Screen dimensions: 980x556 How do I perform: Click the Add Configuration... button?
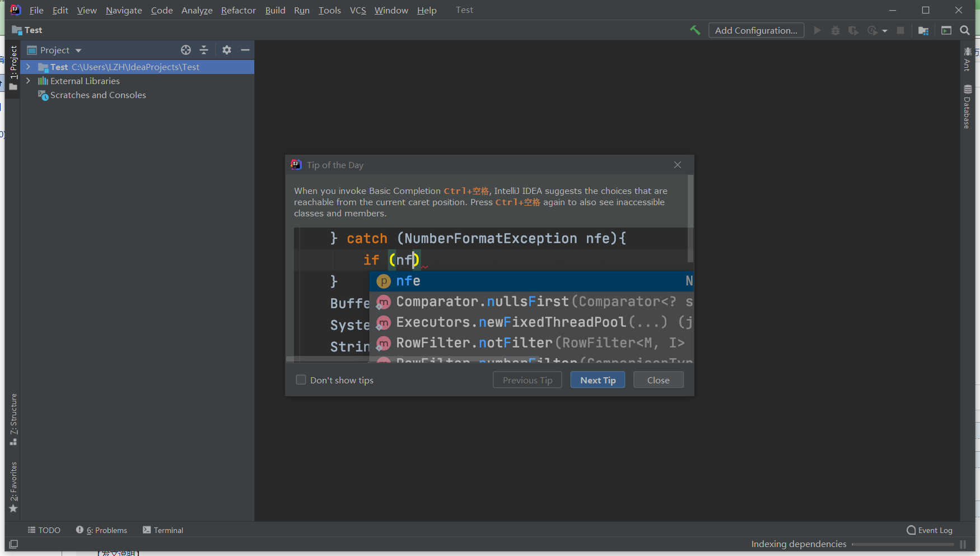click(x=757, y=30)
